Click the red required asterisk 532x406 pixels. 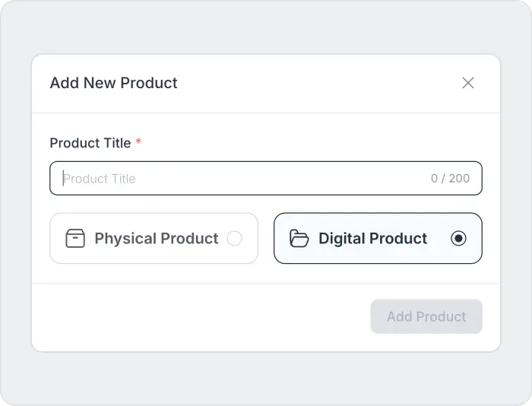pyautogui.click(x=139, y=143)
